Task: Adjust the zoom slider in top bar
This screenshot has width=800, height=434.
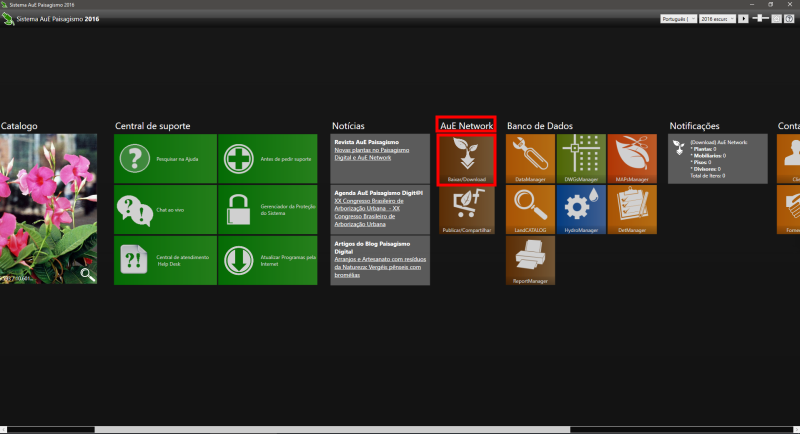Action: [761, 19]
